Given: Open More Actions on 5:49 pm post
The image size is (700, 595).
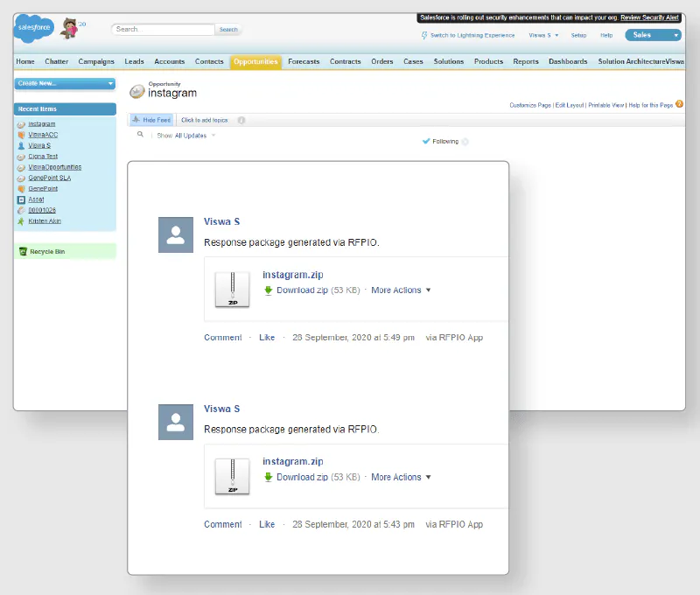Looking at the screenshot, I should point(401,290).
